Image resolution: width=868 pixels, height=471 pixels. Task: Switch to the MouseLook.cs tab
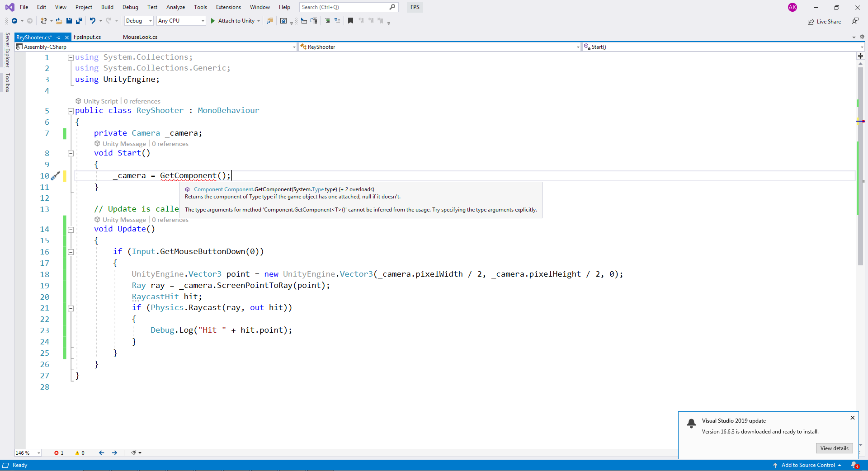pos(140,37)
